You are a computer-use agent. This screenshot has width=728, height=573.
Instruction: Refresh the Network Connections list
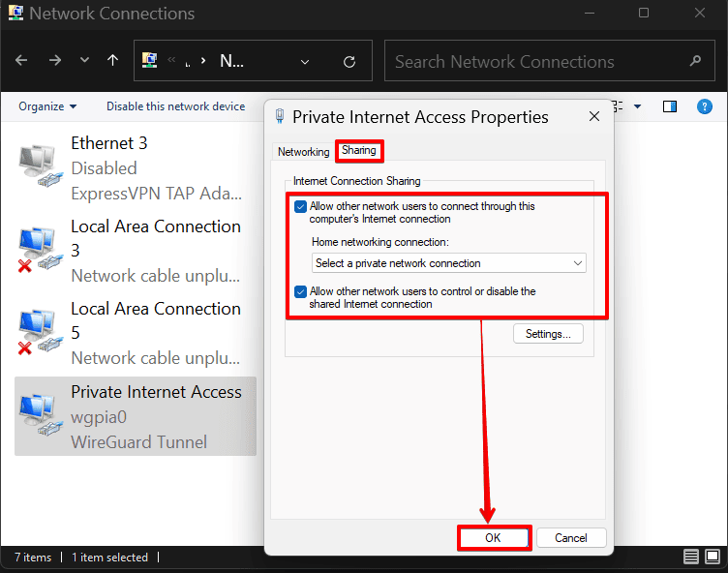point(349,61)
